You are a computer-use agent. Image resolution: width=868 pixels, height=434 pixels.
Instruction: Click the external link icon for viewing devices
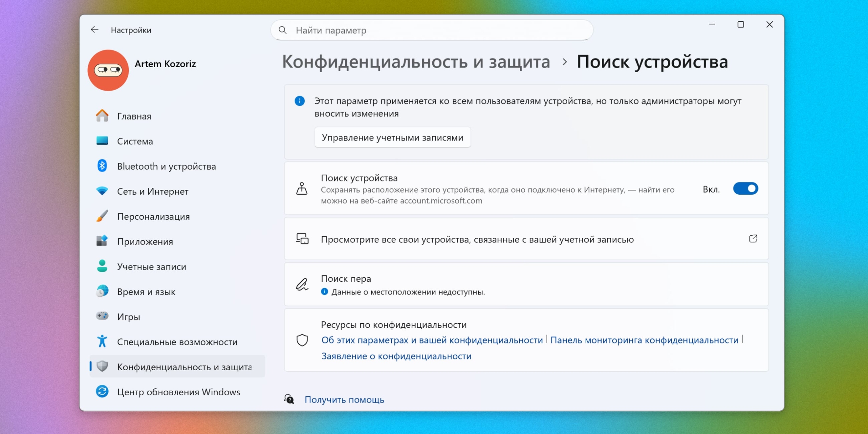point(753,239)
